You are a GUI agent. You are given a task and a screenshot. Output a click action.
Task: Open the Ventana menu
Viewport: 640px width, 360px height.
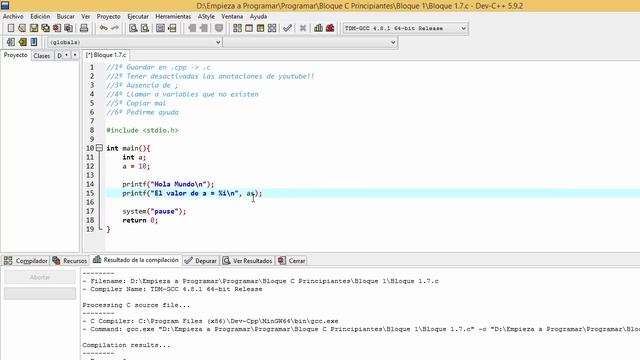coord(232,16)
